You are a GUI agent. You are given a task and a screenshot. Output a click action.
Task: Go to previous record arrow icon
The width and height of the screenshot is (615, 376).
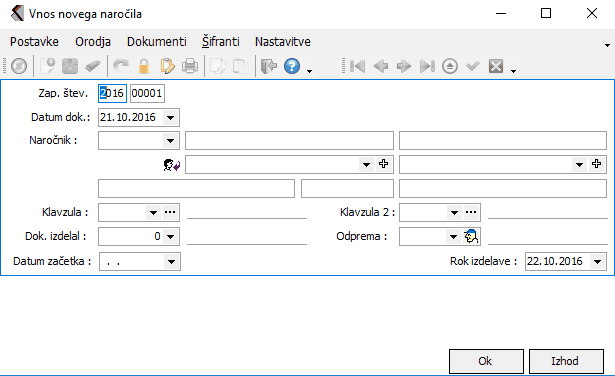click(380, 66)
